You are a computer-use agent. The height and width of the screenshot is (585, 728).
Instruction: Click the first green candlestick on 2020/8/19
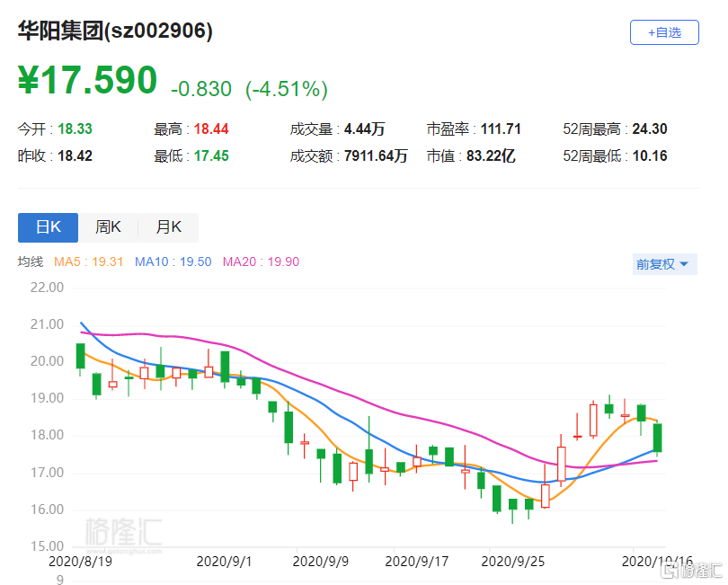[x=80, y=356]
